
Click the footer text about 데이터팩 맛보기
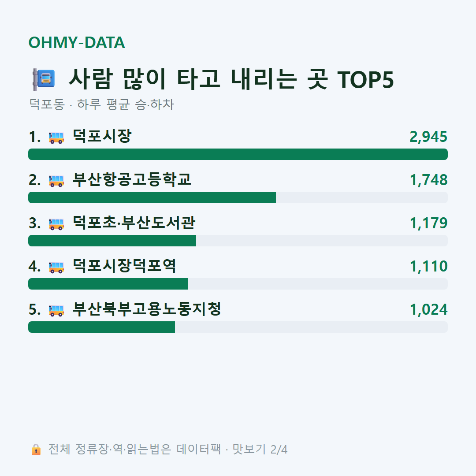tap(168, 449)
